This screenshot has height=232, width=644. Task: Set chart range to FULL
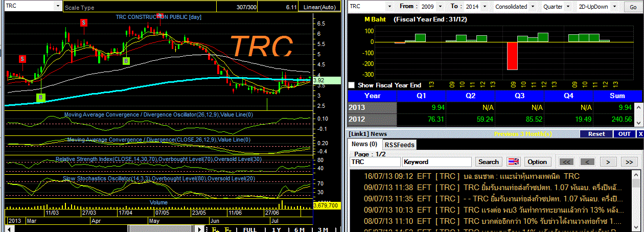(x=249, y=229)
